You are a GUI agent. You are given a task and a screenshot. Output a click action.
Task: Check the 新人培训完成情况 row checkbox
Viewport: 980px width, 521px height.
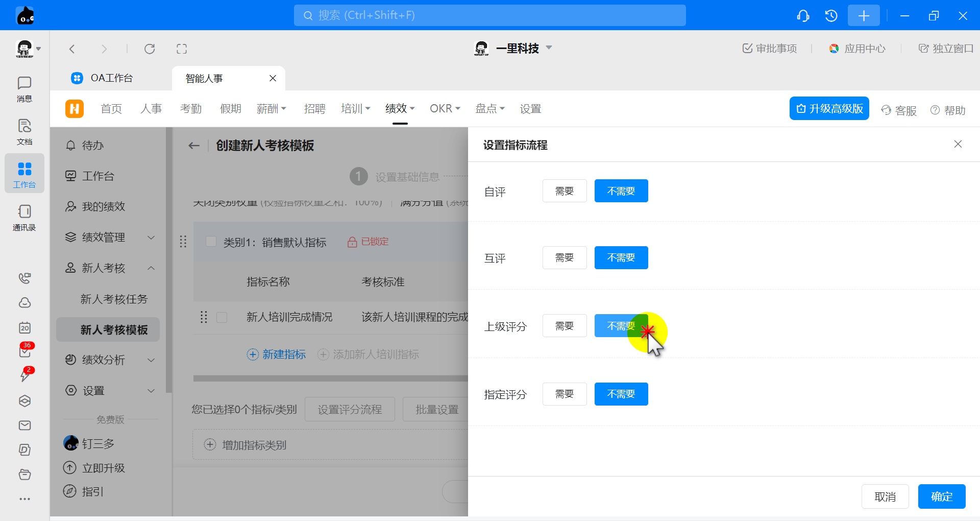[x=222, y=318]
